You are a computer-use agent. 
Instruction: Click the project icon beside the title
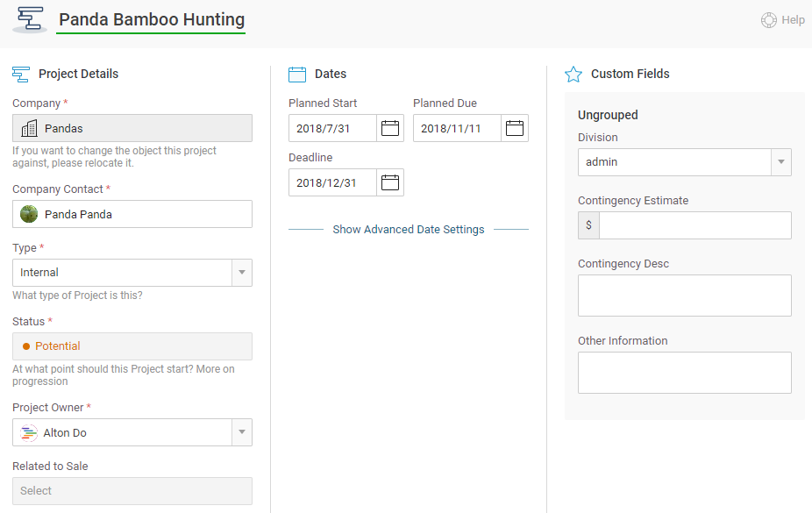click(x=30, y=19)
